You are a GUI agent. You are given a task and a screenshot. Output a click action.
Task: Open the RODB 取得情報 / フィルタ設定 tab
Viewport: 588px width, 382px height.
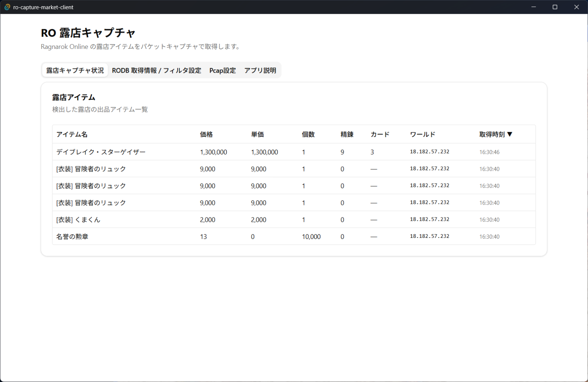(x=157, y=70)
